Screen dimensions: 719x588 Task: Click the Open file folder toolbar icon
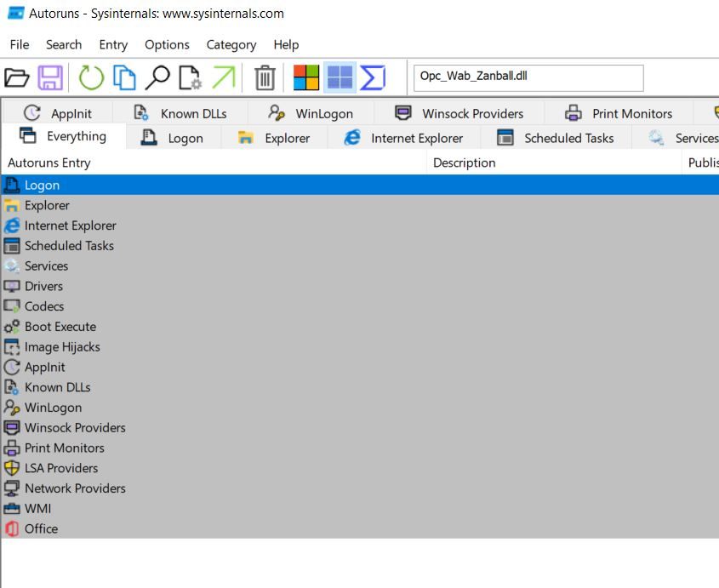coord(17,77)
